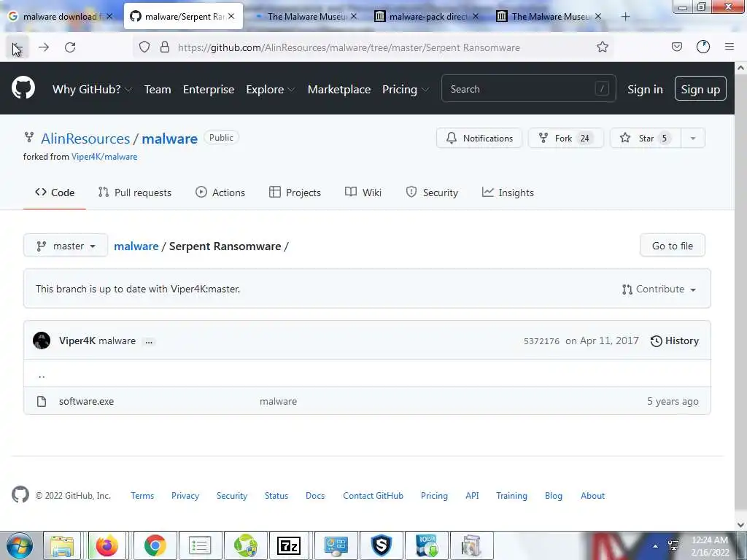
Task: Click the Go to file button
Action: pyautogui.click(x=672, y=246)
